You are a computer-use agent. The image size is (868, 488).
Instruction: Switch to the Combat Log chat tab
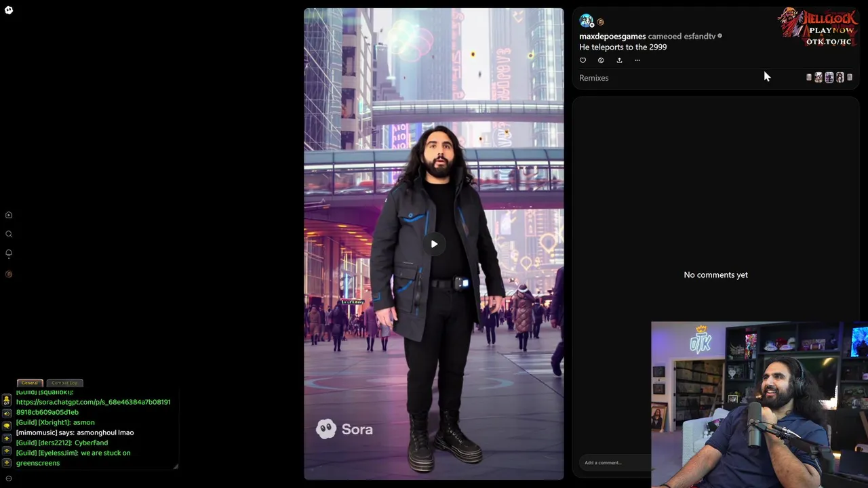pyautogui.click(x=64, y=383)
